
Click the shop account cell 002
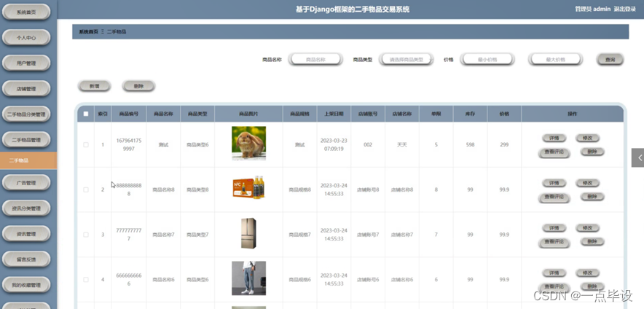pos(368,144)
